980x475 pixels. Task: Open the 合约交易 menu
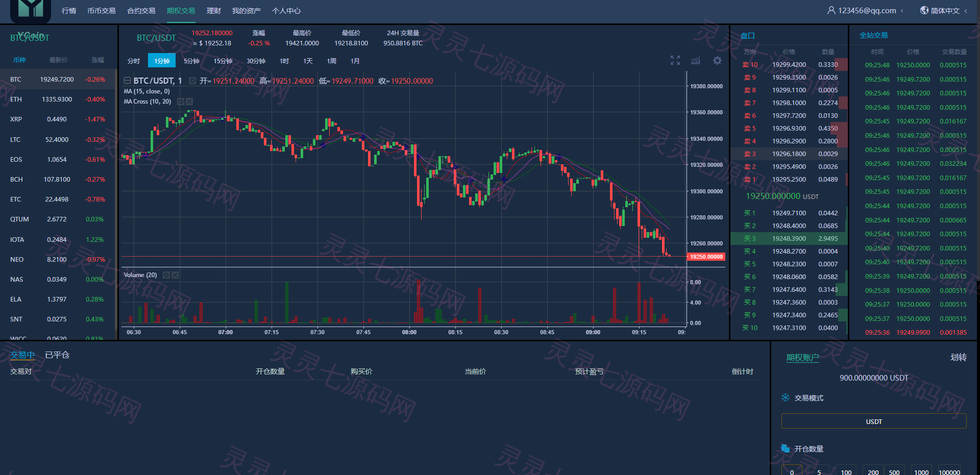[x=141, y=11]
